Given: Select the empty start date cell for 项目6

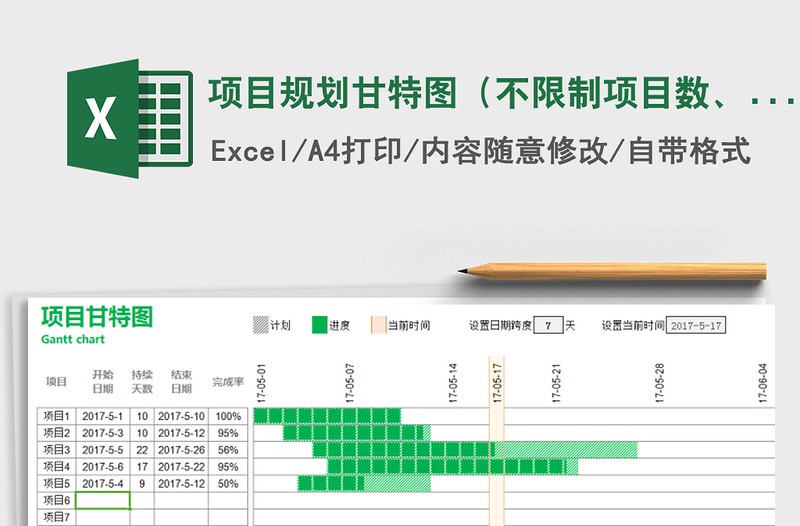Looking at the screenshot, I should pos(103,500).
